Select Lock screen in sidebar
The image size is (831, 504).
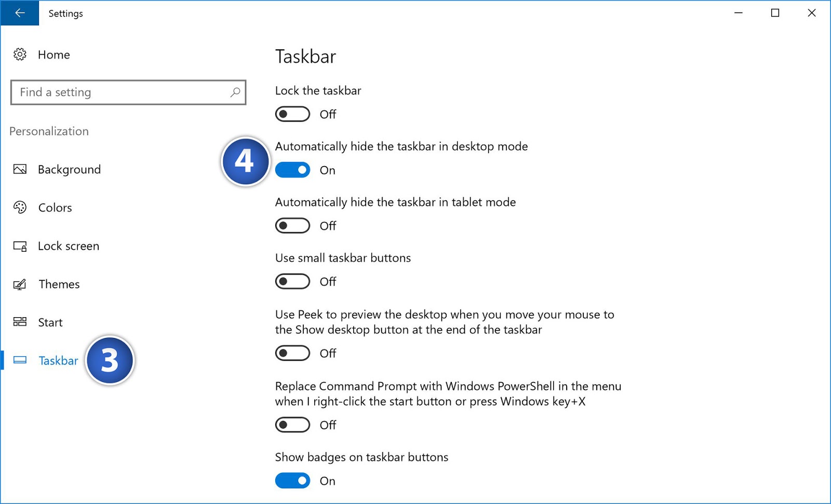69,246
